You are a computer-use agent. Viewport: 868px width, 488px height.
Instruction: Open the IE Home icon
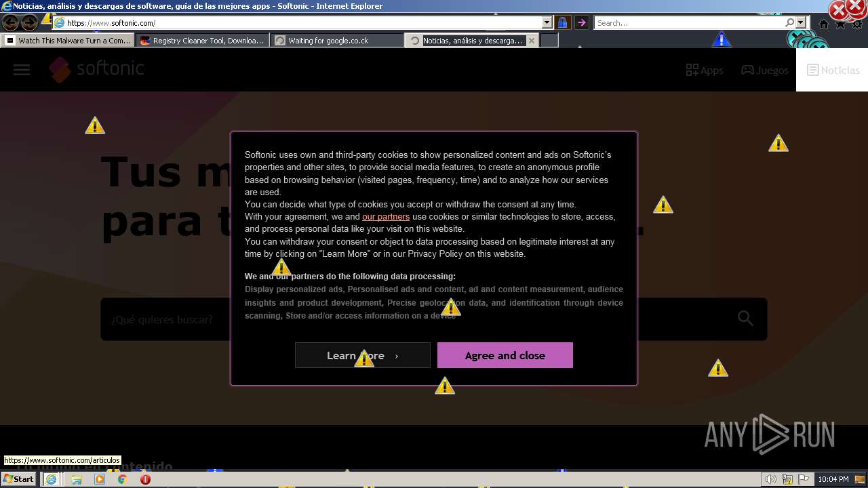824,24
